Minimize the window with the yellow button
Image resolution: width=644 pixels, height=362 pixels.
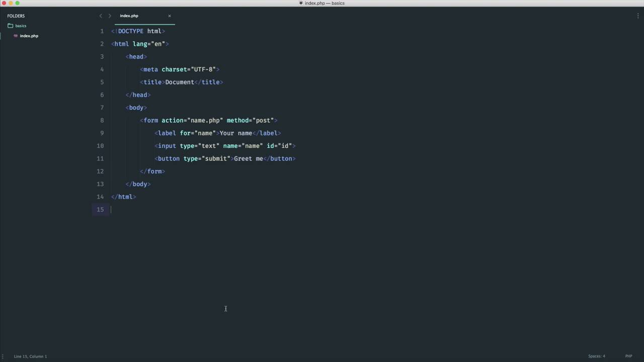coord(11,3)
